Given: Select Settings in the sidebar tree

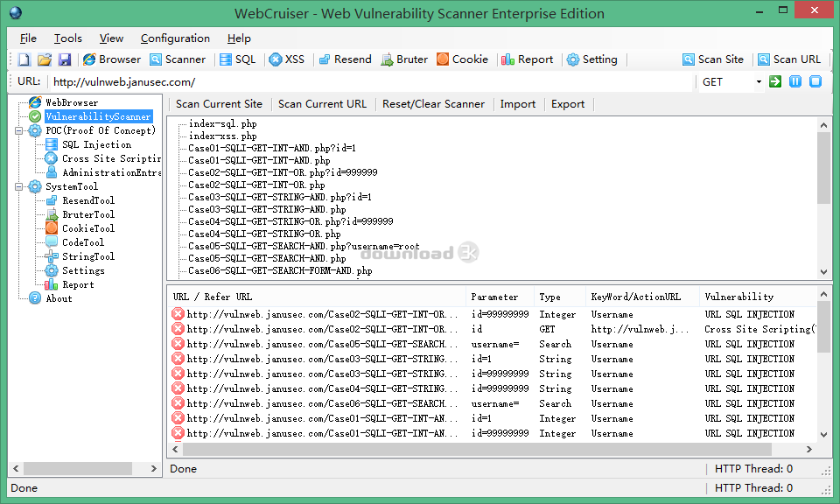Looking at the screenshot, I should click(x=83, y=270).
